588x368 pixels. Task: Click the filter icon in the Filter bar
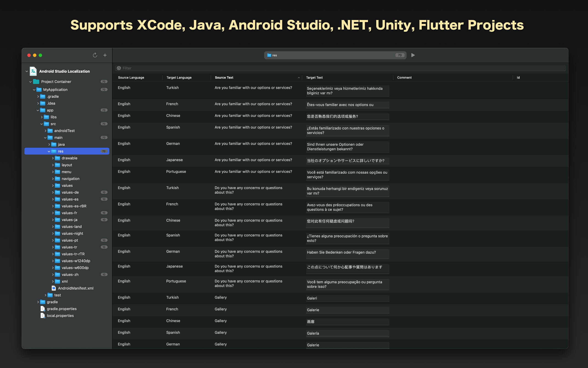[x=119, y=68]
